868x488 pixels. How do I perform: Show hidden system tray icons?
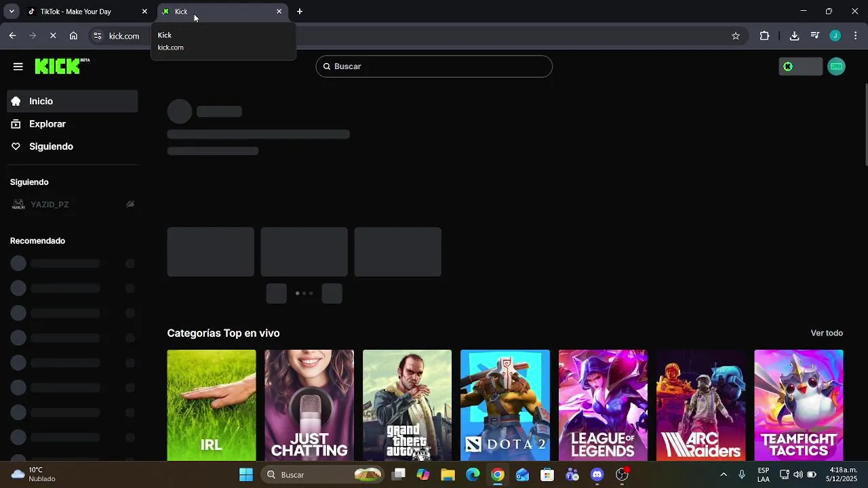click(x=724, y=474)
